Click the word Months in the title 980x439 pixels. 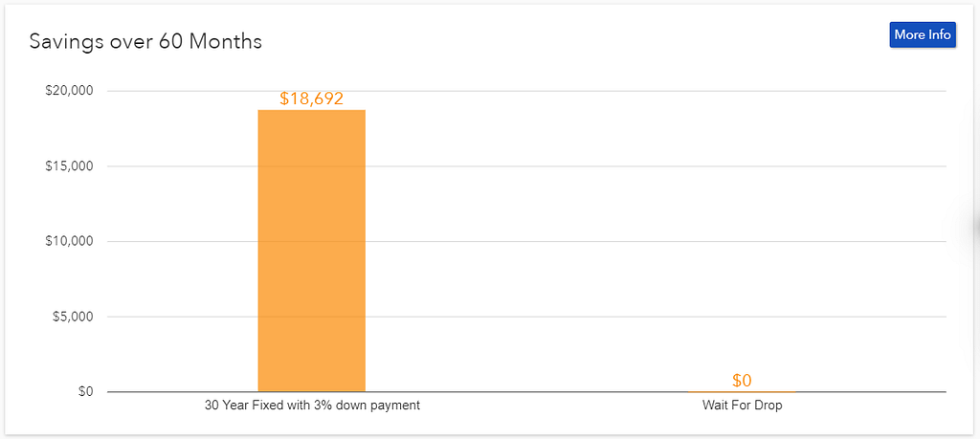[x=225, y=42]
